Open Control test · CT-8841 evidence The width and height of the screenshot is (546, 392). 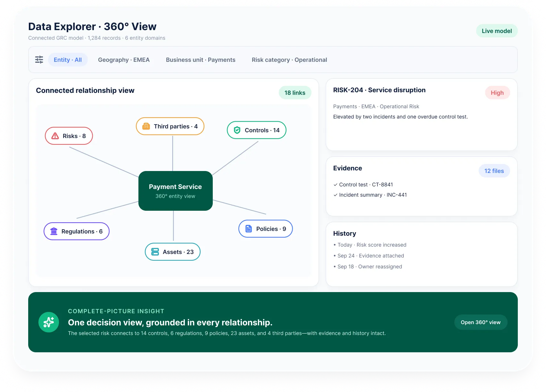(x=366, y=184)
